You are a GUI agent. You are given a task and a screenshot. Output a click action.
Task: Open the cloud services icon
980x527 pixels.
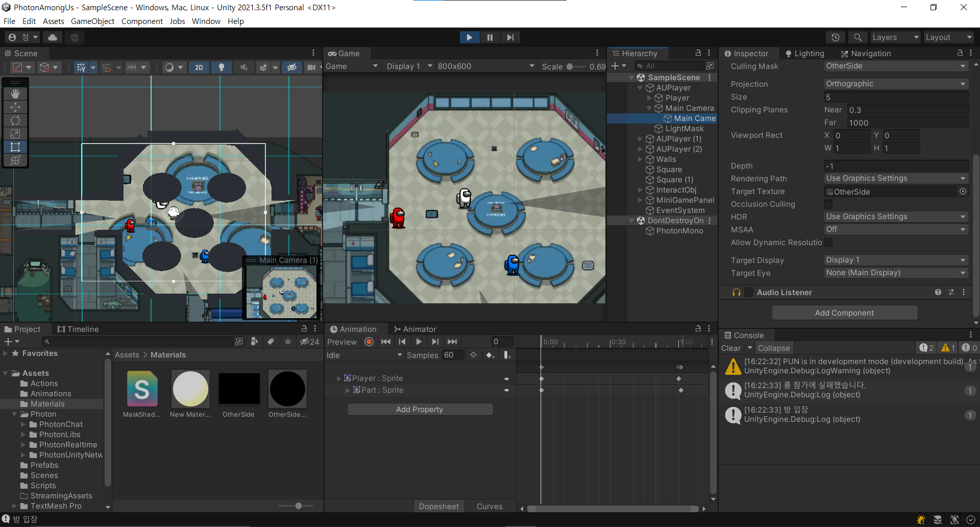(x=53, y=37)
